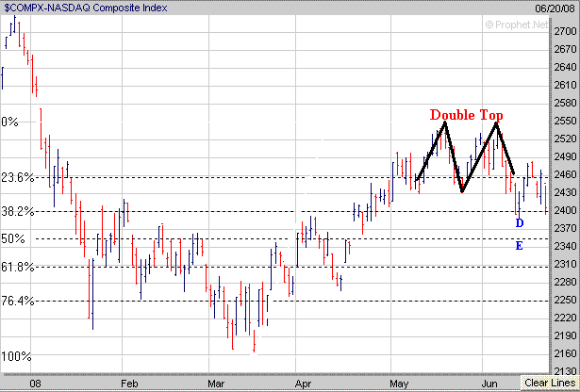
Task: Click the 50% Fibonacci level label
Action: [13, 238]
